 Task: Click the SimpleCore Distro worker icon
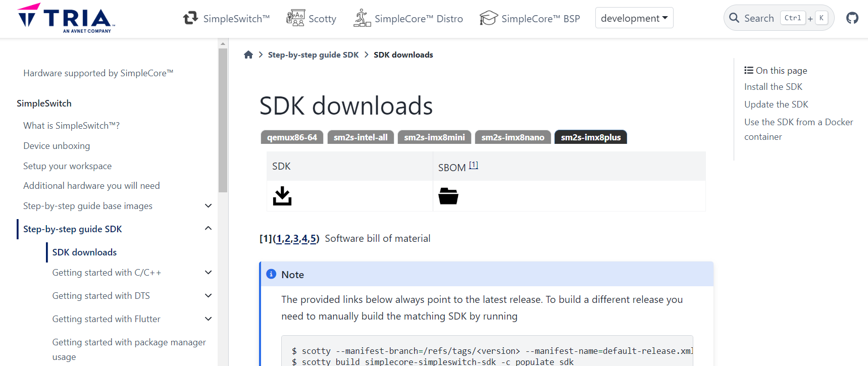point(362,18)
